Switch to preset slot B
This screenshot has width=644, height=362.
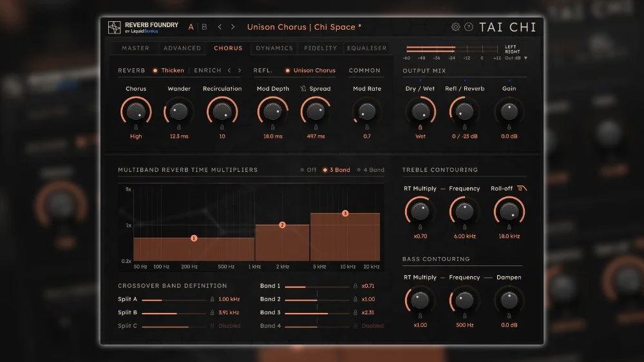[204, 27]
